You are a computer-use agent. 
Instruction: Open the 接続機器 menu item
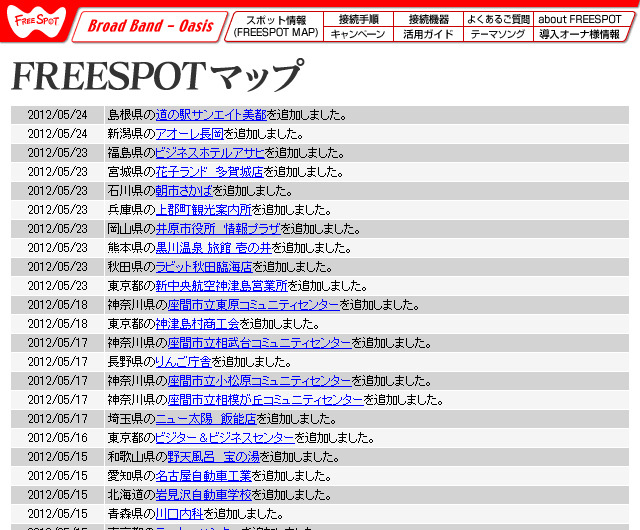click(x=428, y=19)
